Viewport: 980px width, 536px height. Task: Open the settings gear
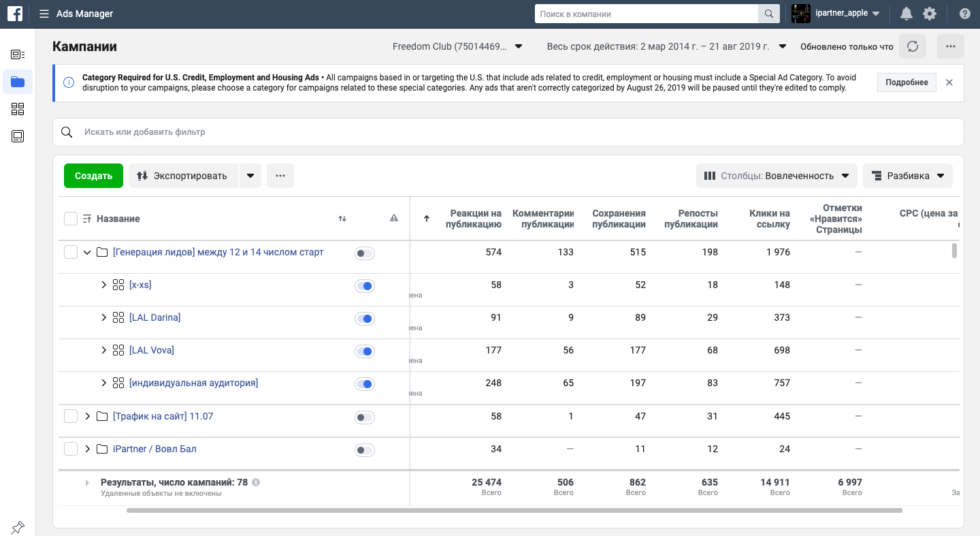point(929,14)
